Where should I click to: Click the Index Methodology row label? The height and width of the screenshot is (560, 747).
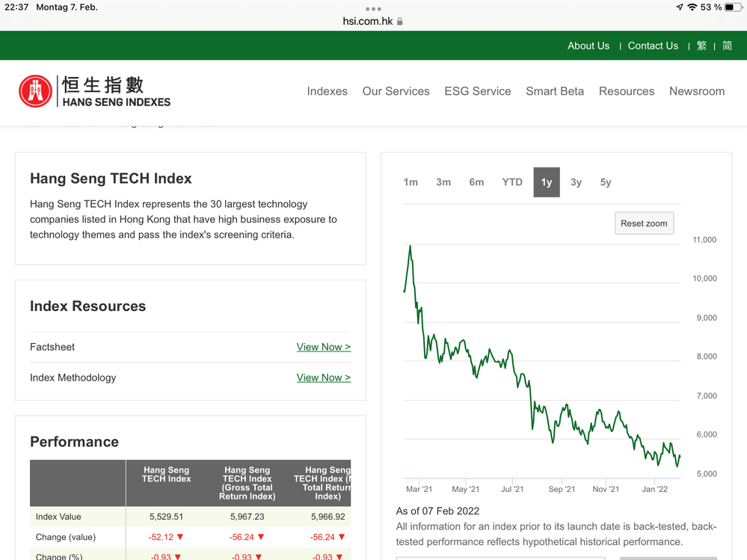(73, 378)
